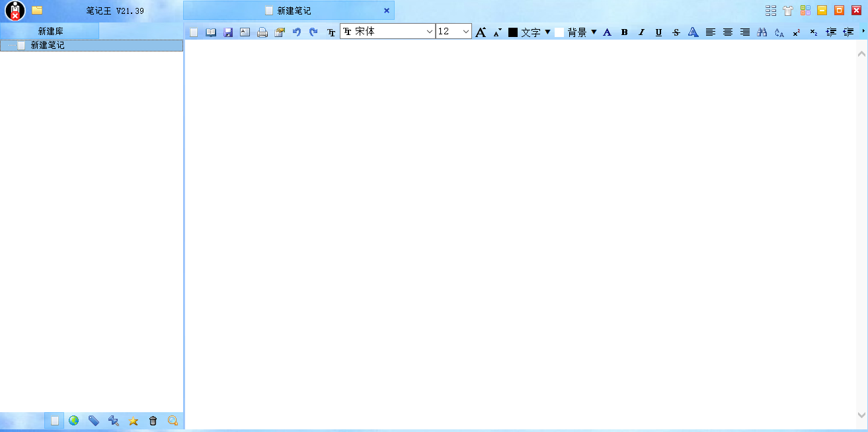
Task: Undo the last edit
Action: coord(297,32)
